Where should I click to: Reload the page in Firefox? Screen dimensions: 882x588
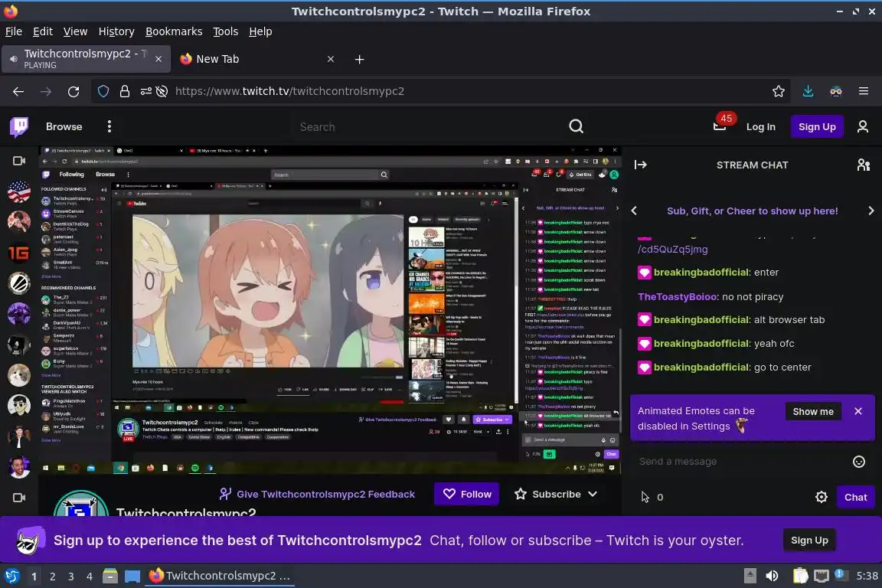click(x=73, y=91)
